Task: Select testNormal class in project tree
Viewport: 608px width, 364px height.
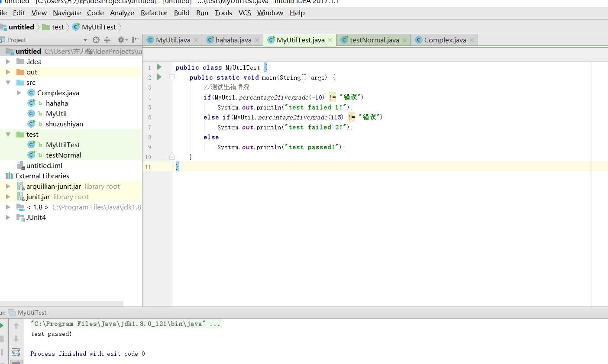Action: [64, 155]
